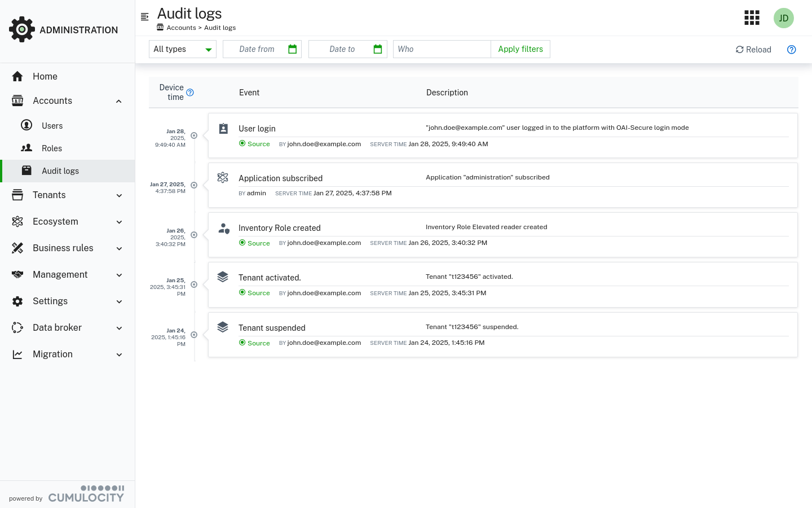The height and width of the screenshot is (508, 812).
Task: Click the Device time help icon
Action: pyautogui.click(x=190, y=92)
